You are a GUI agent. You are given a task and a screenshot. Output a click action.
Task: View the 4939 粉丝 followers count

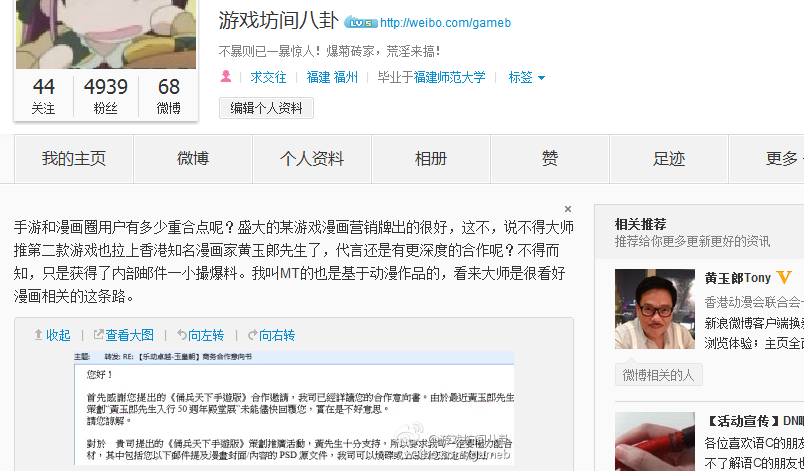[106, 96]
